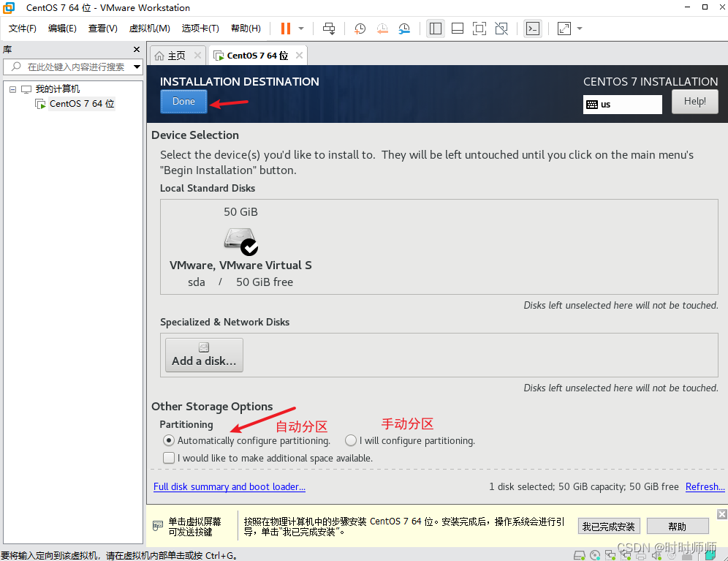The height and width of the screenshot is (561, 728).
Task: Click the keyboard icon in hint bar
Action: (158, 526)
